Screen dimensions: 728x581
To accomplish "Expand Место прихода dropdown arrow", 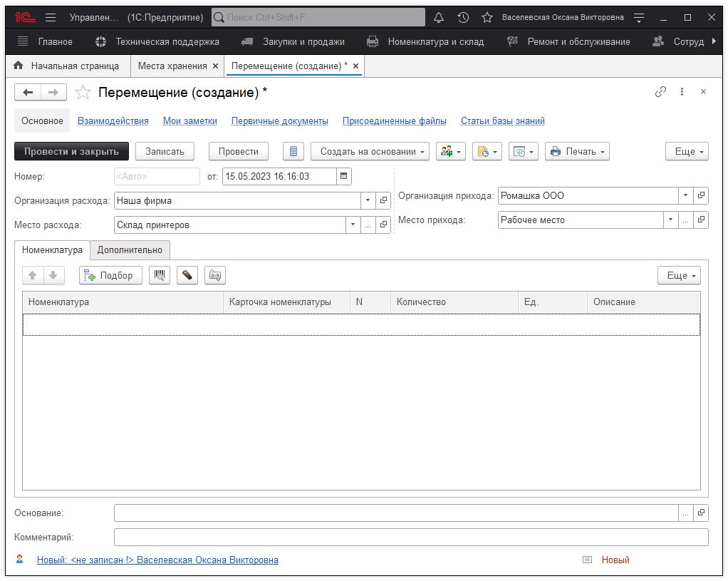I will (670, 220).
